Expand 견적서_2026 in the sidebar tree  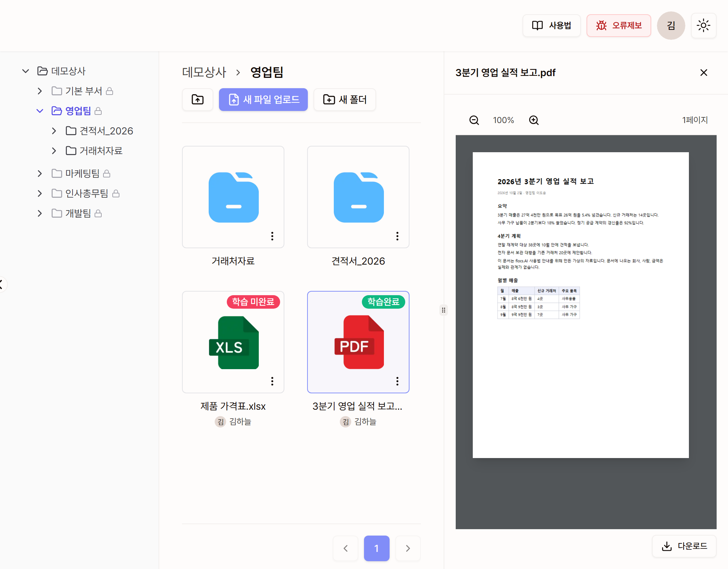coord(54,131)
